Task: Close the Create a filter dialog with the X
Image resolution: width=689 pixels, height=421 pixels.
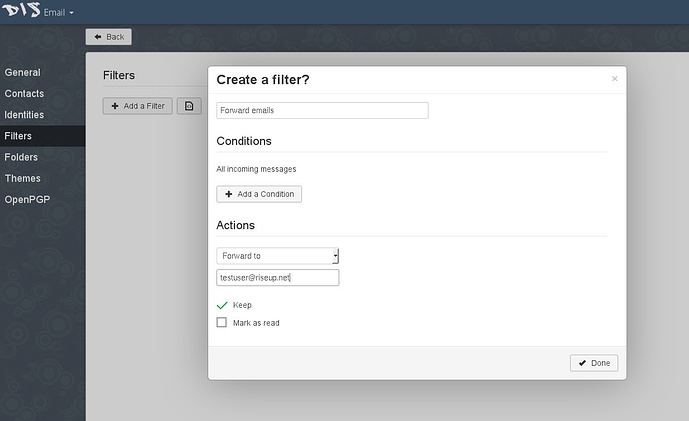Action: [x=614, y=79]
